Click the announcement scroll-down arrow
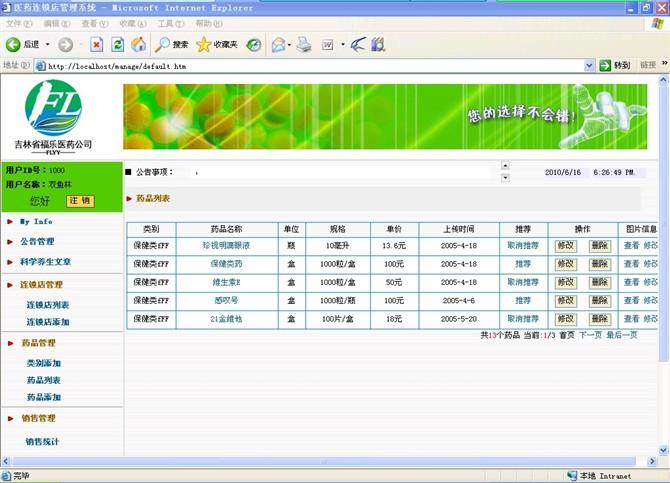 click(505, 178)
